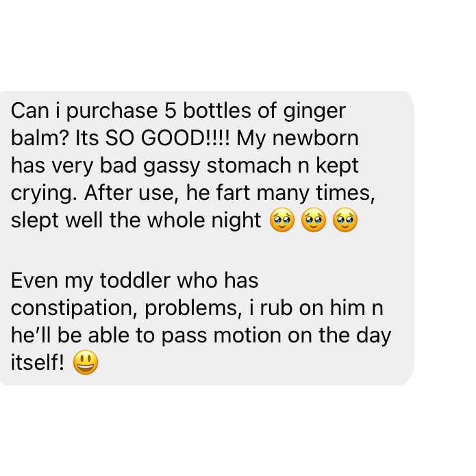The image size is (476, 476).
Task: Click the word "slept" in the message
Action: [x=35, y=221]
